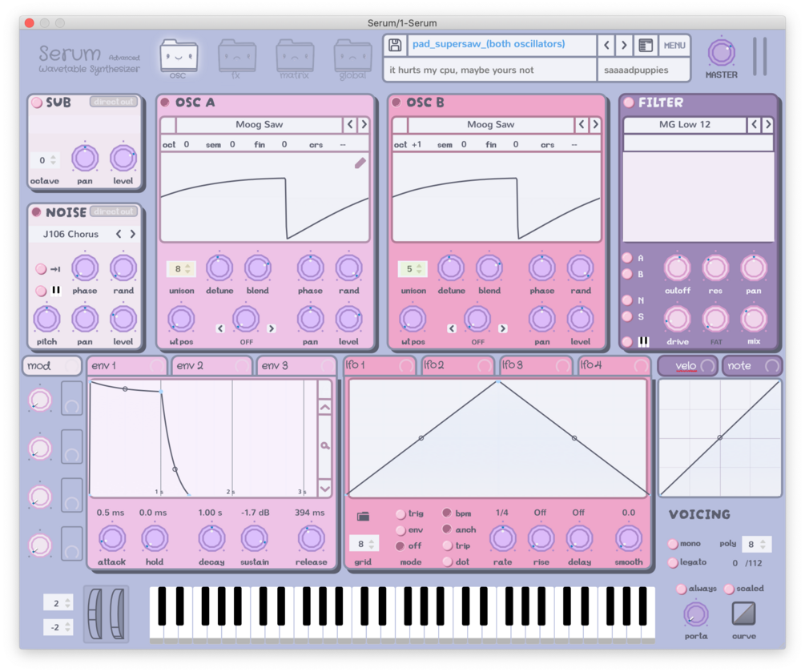Open the preset browser panel icon

pos(646,45)
